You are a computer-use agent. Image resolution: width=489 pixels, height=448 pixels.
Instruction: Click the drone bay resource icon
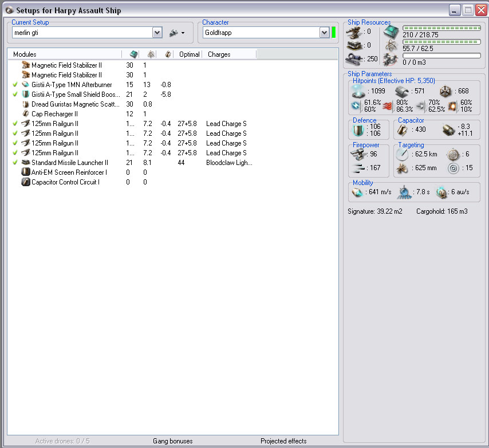point(391,60)
